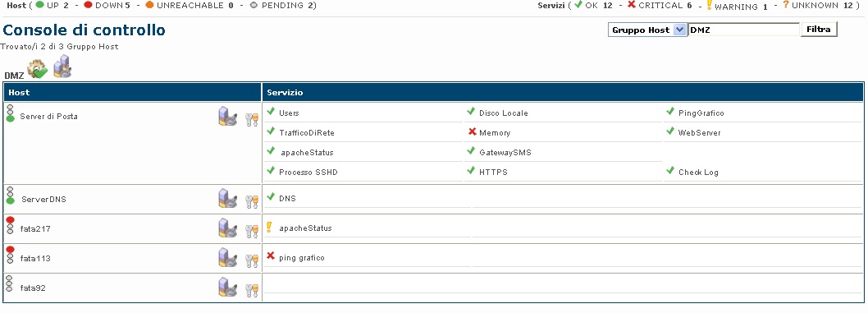The image size is (868, 313).
Task: Open the ServerDNS host link
Action: 43,199
